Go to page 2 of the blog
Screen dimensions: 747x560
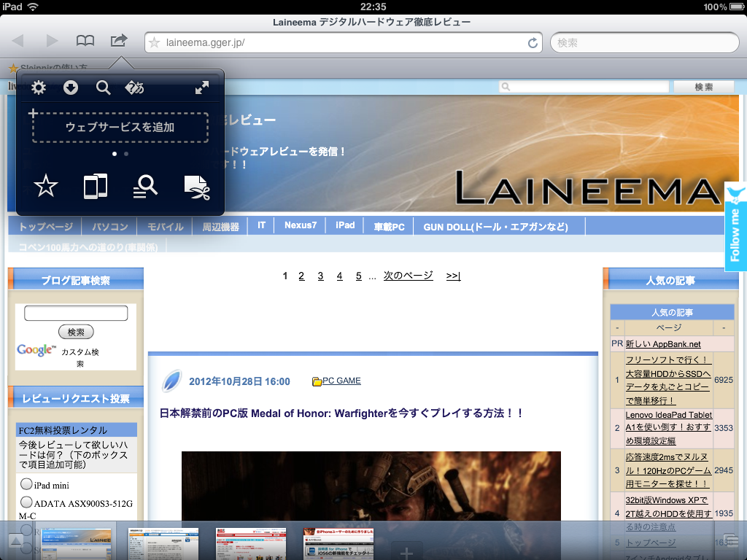[x=301, y=276]
